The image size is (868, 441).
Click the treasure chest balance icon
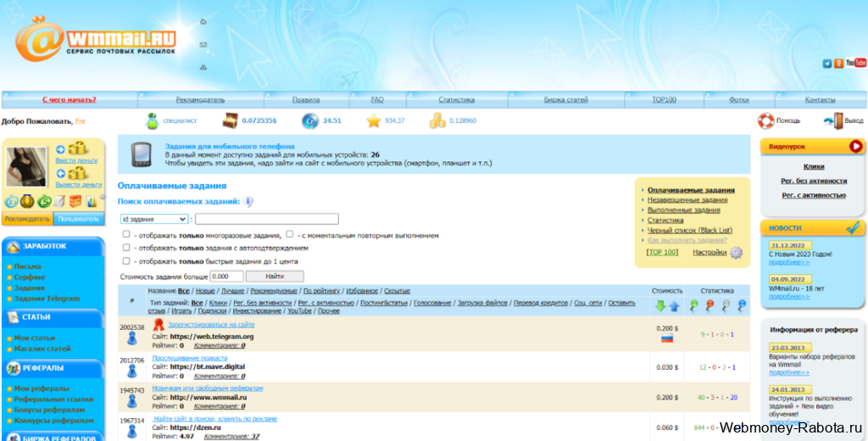pyautogui.click(x=230, y=120)
